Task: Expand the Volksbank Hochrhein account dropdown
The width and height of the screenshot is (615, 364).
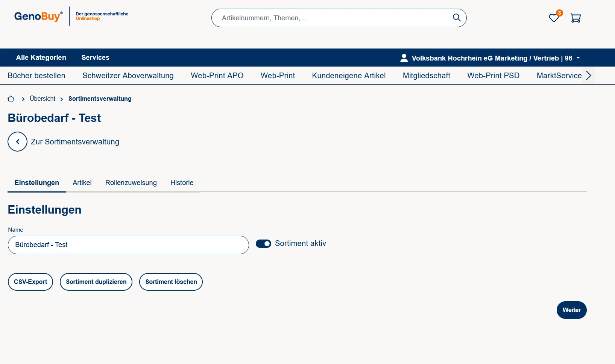Action: coord(578,58)
